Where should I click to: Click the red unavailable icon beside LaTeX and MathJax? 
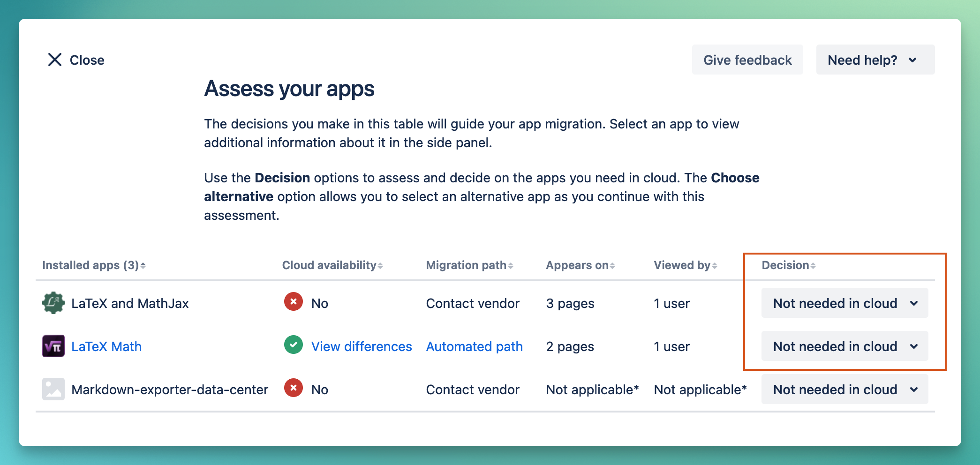point(293,302)
